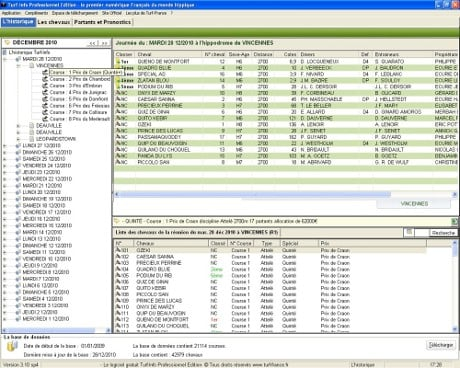Click the Recherche button
The width and height of the screenshot is (460, 368).
tap(443, 233)
